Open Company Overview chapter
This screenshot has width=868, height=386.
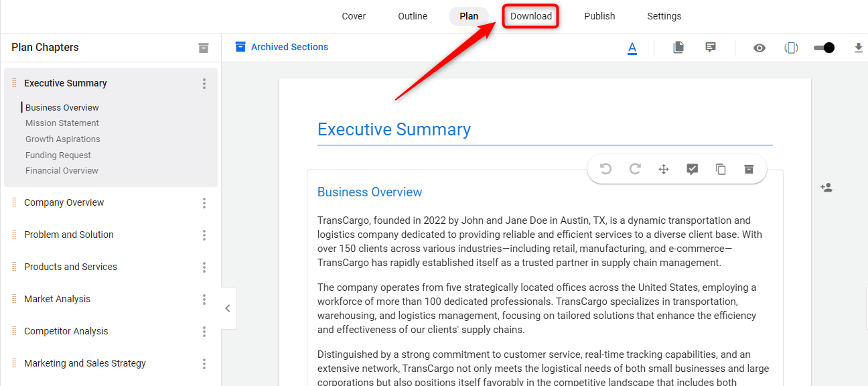click(x=64, y=202)
